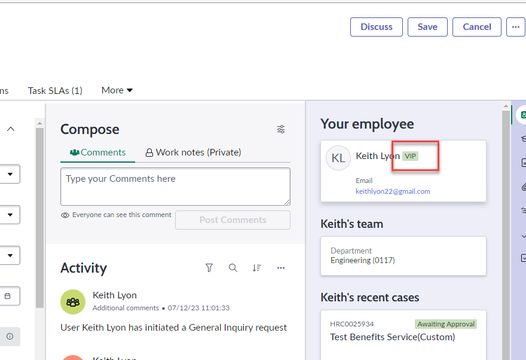The height and width of the screenshot is (360, 526).
Task: Click the employee panel vertical scrollbar
Action: point(506,235)
